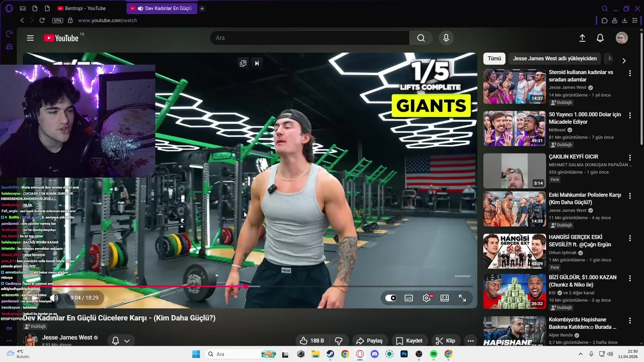Open options for Kolombiya'da Hapishane video

click(x=630, y=321)
